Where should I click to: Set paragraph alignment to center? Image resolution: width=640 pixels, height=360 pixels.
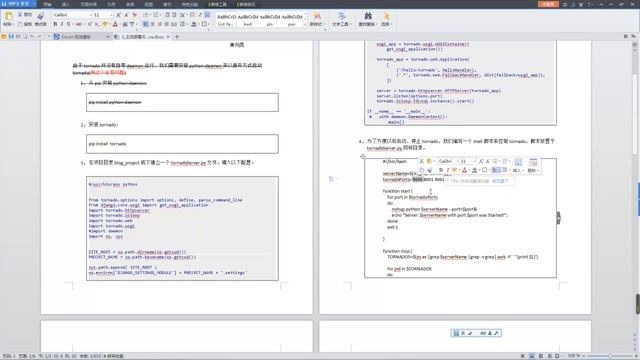[x=153, y=24]
